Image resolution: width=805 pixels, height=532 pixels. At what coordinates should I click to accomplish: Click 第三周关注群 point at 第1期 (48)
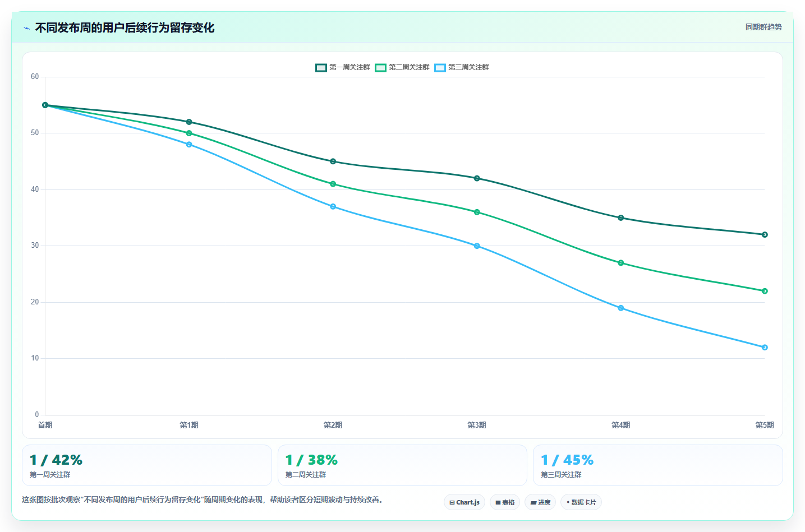[189, 145]
